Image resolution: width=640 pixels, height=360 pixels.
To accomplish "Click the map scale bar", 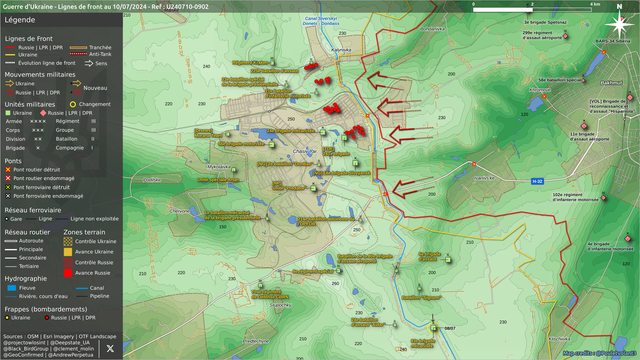I will pyautogui.click(x=533, y=9).
